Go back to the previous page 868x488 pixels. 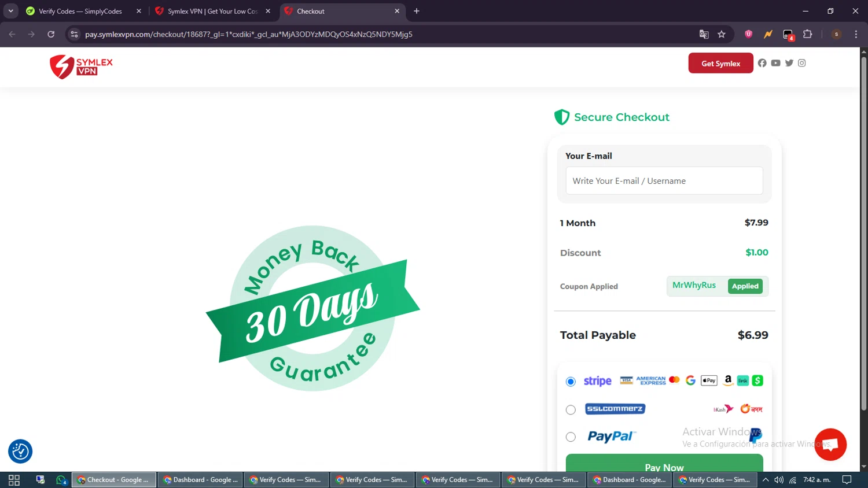(x=12, y=34)
